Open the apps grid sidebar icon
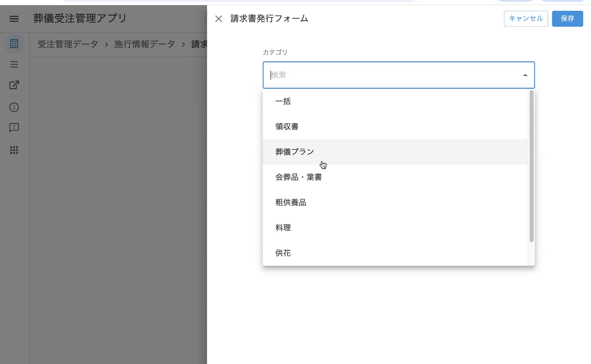591x364 pixels. (x=14, y=150)
